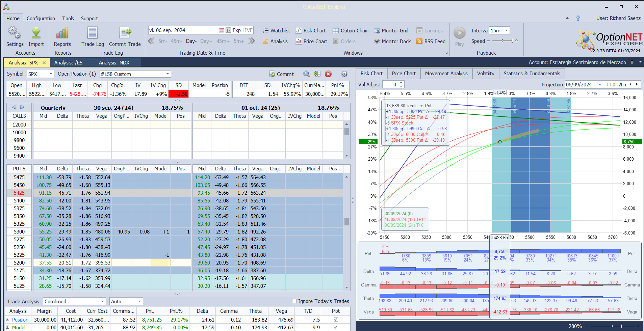The height and width of the screenshot is (331, 644).
Task: Open the Statistics & Fundamentals tab
Action: click(532, 74)
